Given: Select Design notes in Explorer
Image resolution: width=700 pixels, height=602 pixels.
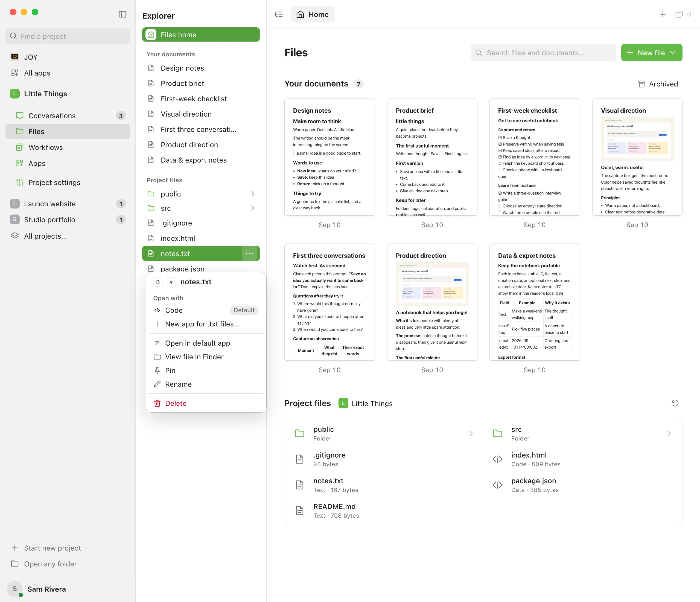Looking at the screenshot, I should pyautogui.click(x=201, y=68).
